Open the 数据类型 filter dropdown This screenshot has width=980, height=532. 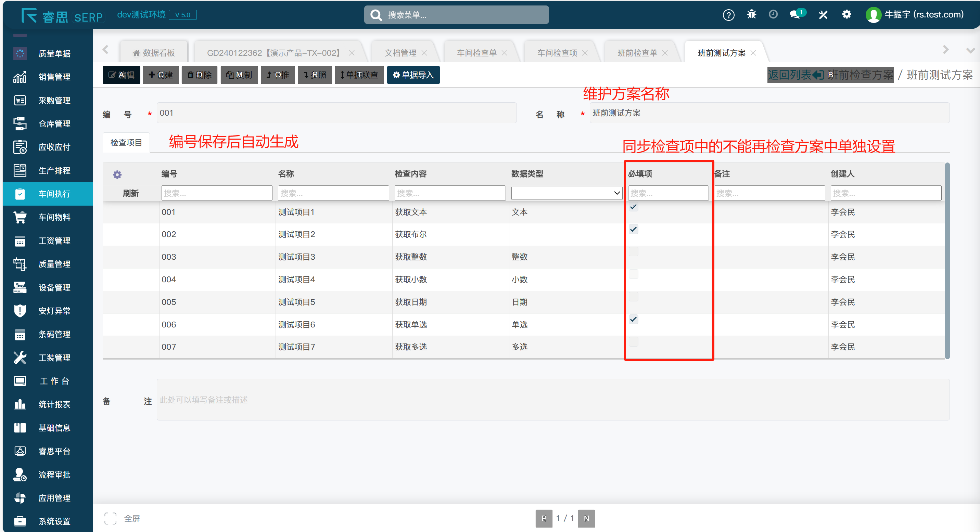tap(567, 193)
